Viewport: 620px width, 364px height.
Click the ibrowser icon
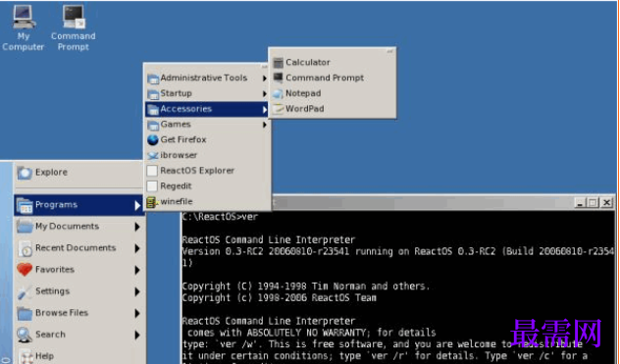(x=153, y=155)
